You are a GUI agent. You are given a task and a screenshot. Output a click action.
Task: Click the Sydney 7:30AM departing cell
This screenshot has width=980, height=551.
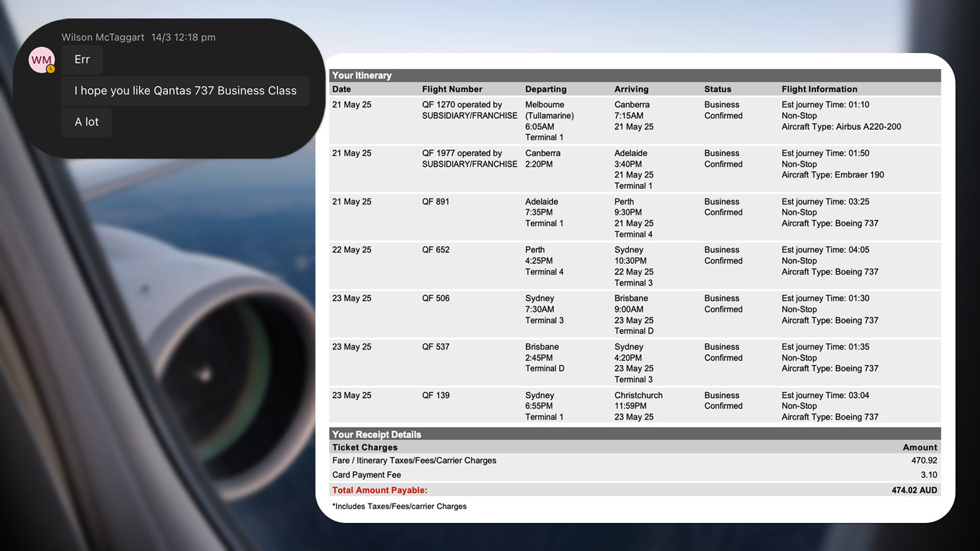point(544,309)
